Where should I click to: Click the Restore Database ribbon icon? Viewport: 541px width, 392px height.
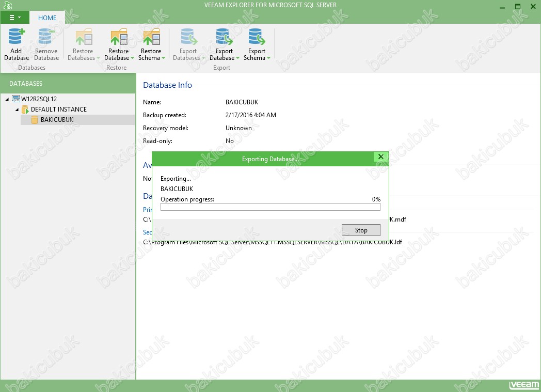click(119, 37)
